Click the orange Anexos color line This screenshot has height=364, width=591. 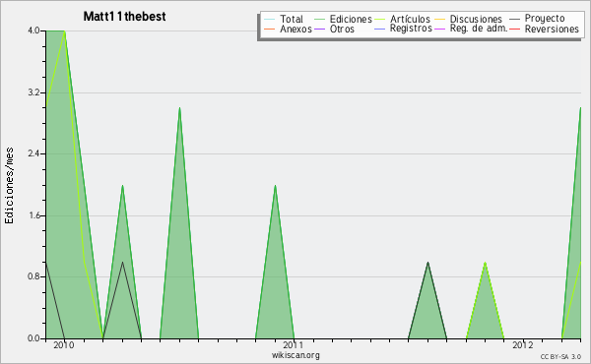270,29
